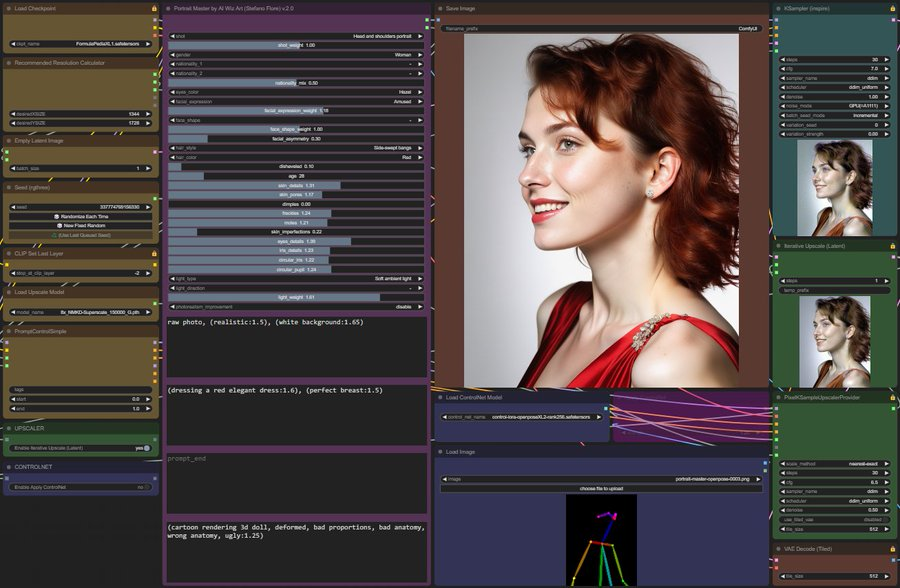
Task: Click the lock icon on PixelKSampleUpscalerProvider node
Action: [x=893, y=397]
